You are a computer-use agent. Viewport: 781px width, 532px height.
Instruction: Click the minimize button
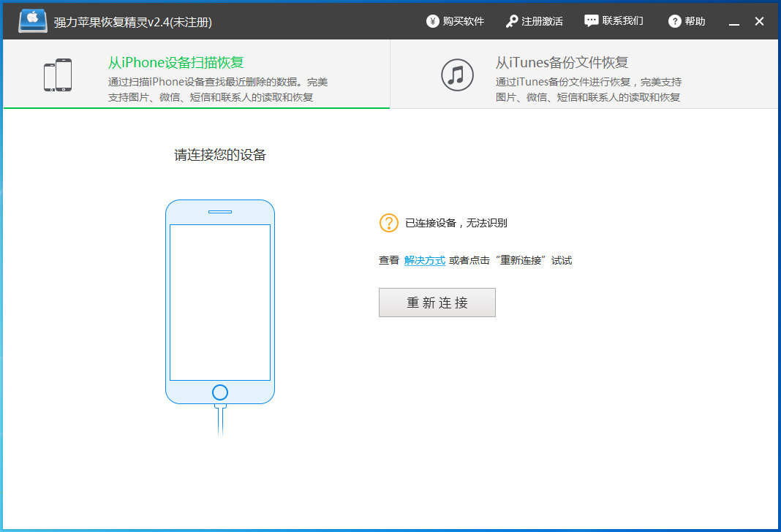pyautogui.click(x=733, y=20)
